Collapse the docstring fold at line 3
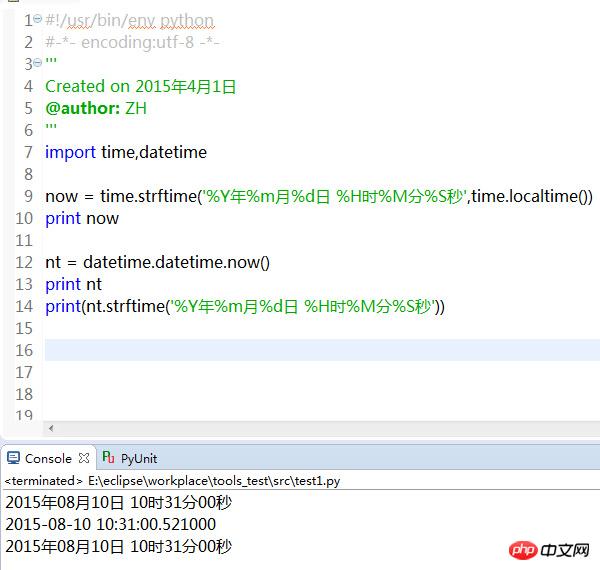The height and width of the screenshot is (570, 600). click(37, 62)
